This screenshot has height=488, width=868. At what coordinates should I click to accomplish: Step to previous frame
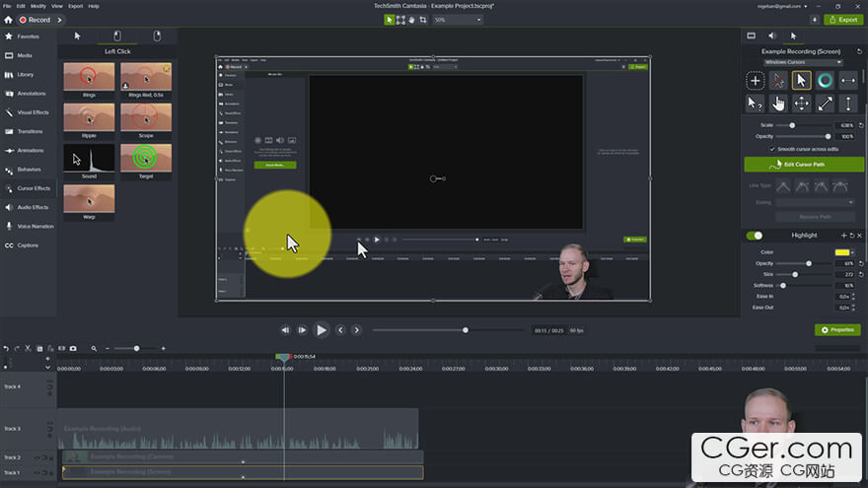285,330
